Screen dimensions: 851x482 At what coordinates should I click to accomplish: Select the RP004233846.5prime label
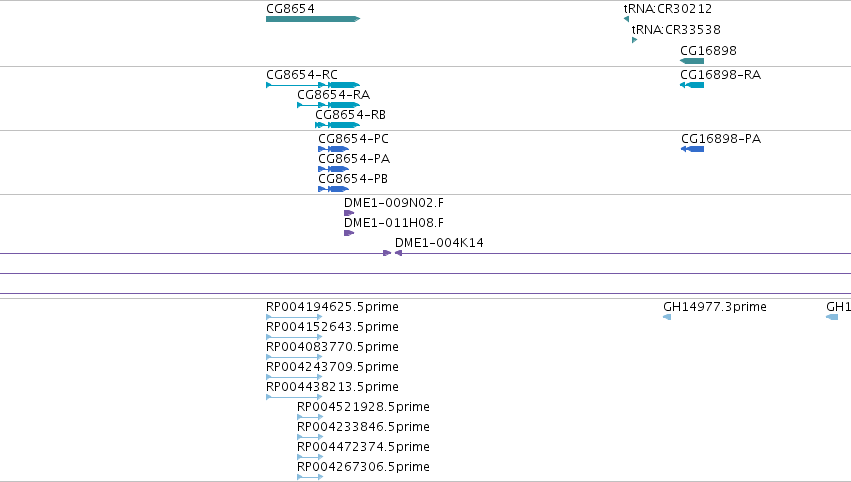point(363,428)
